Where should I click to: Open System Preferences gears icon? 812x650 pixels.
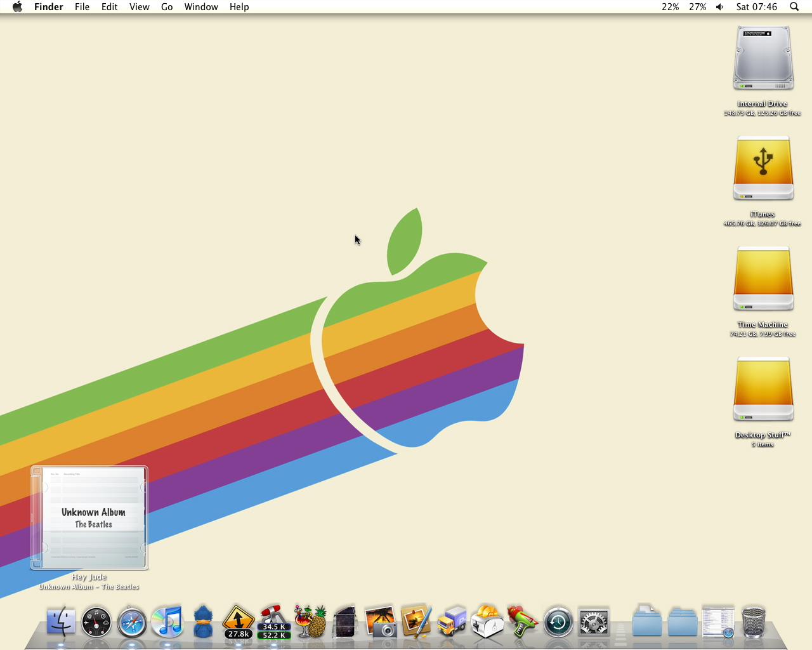tap(594, 621)
